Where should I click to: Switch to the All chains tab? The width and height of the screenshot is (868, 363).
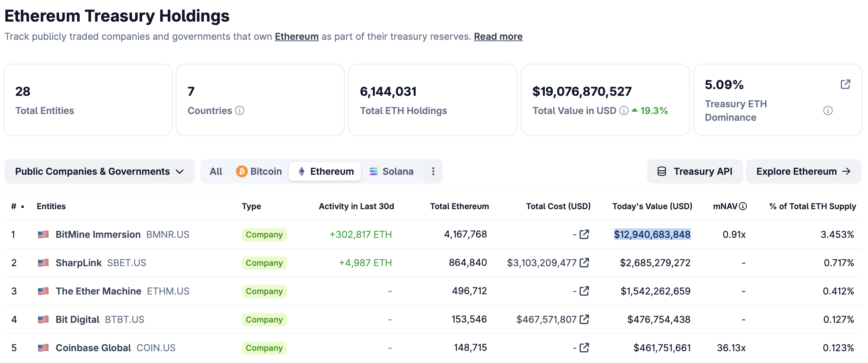pos(216,171)
